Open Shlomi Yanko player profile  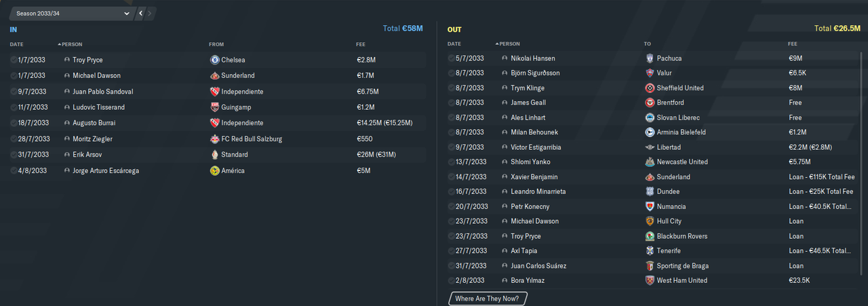[x=530, y=161]
